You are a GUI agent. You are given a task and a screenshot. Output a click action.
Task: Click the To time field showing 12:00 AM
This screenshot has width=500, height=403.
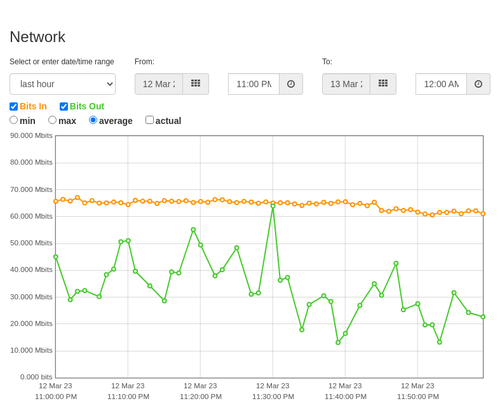coord(441,84)
